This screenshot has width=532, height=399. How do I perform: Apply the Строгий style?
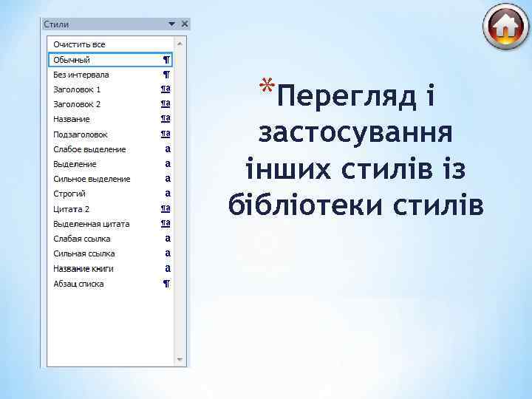[x=111, y=194]
